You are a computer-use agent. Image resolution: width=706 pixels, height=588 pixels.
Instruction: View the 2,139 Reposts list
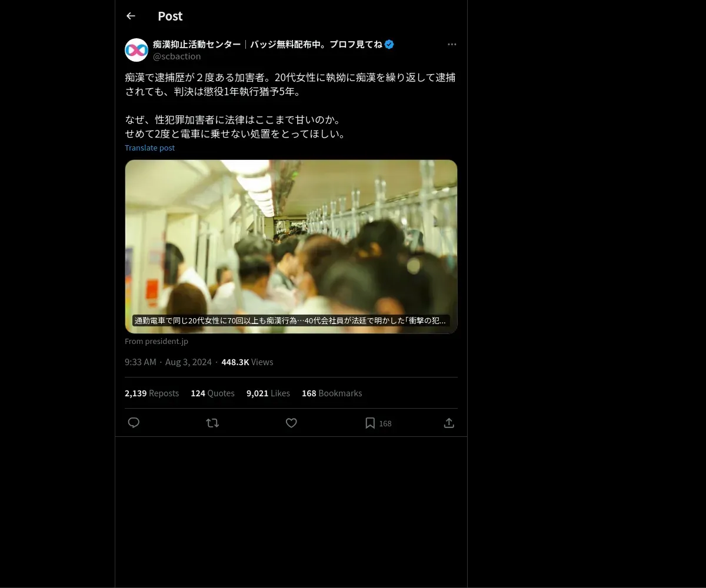[152, 393]
